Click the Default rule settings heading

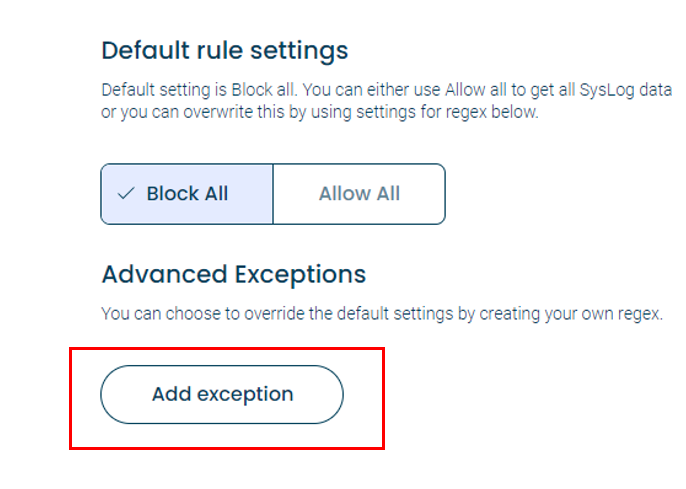coord(225,51)
